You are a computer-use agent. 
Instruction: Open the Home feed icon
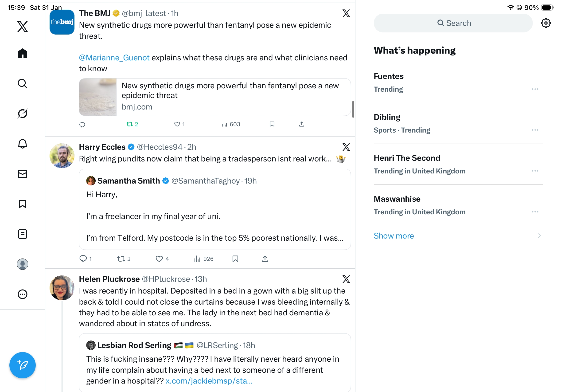(23, 53)
